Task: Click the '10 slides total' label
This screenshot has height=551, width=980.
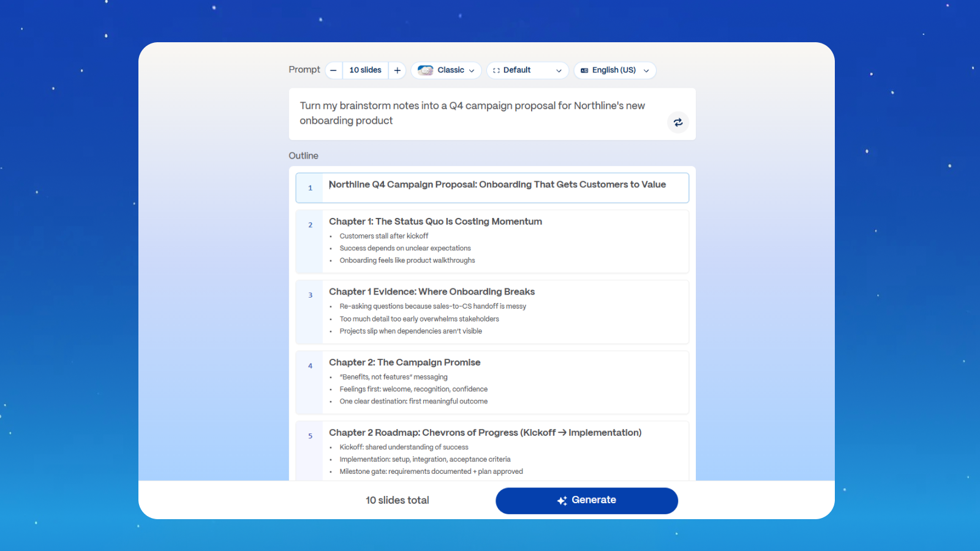Action: 398,500
